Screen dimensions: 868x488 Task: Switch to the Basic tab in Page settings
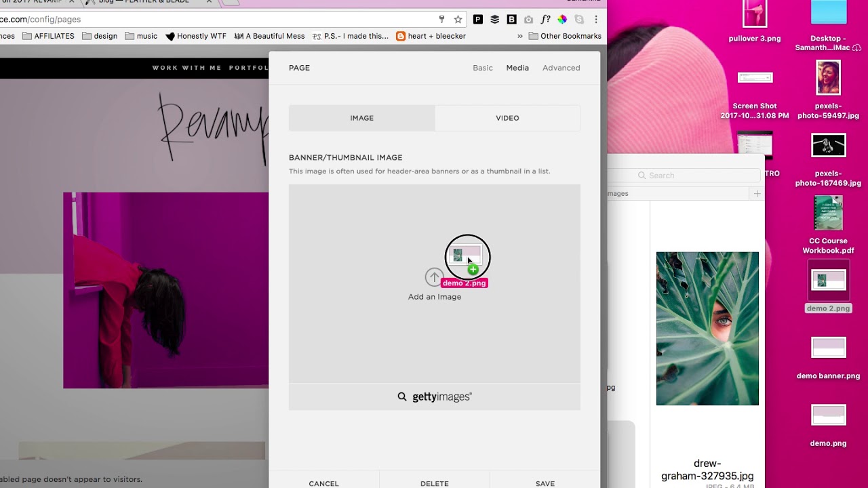483,68
